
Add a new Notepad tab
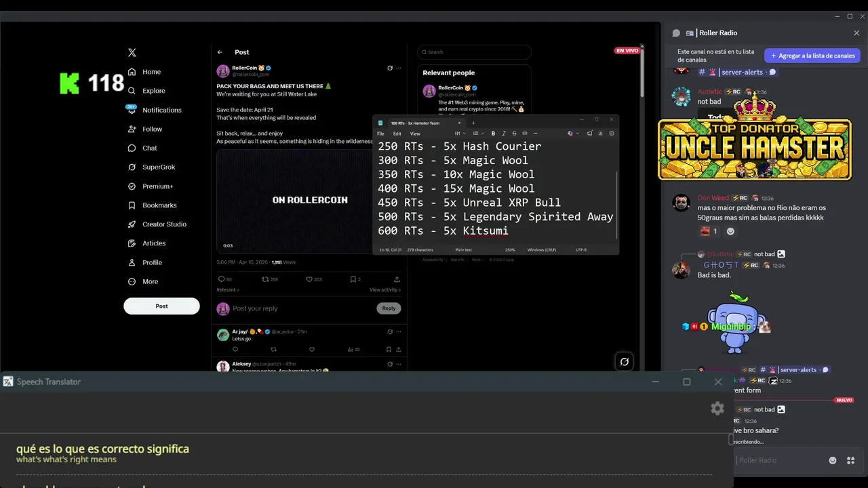point(473,123)
